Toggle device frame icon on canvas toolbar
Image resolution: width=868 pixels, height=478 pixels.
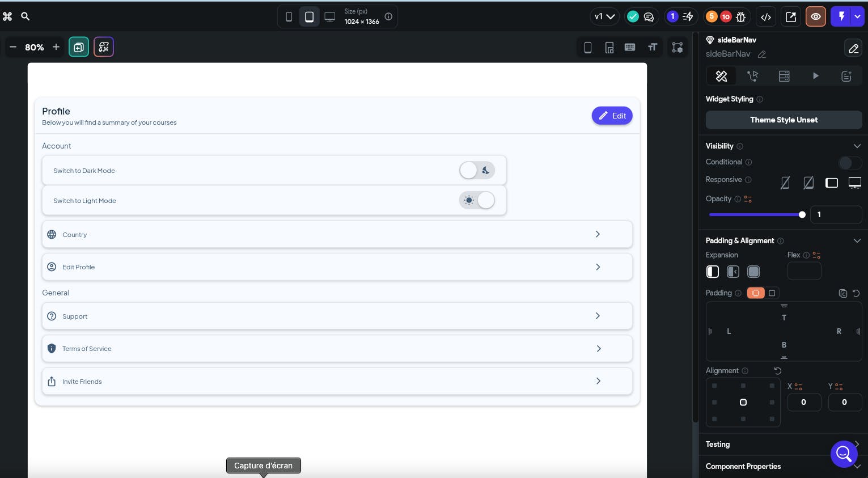pos(588,48)
